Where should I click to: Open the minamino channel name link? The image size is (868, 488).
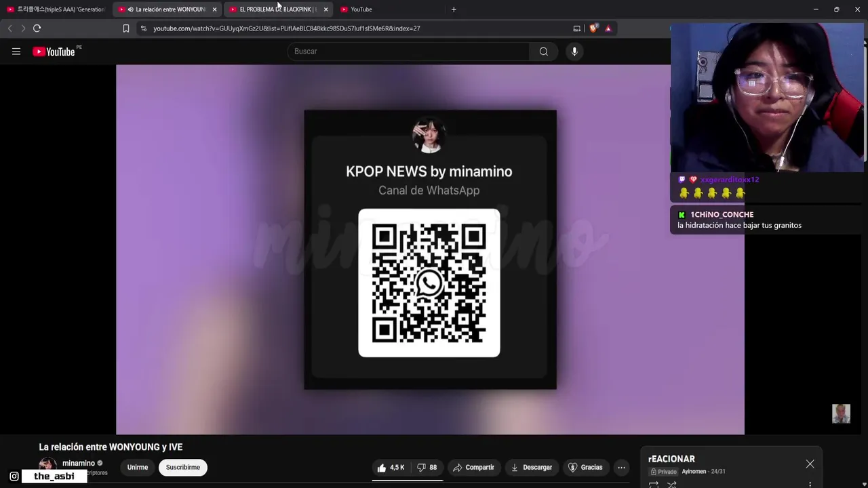point(79,464)
